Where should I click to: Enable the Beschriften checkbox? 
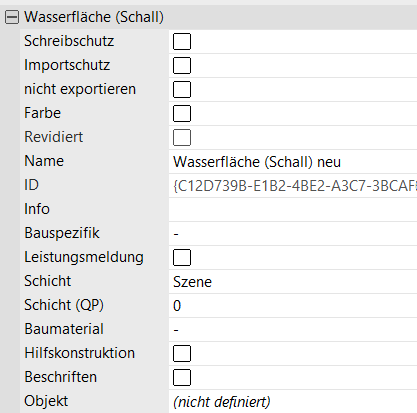click(x=182, y=377)
